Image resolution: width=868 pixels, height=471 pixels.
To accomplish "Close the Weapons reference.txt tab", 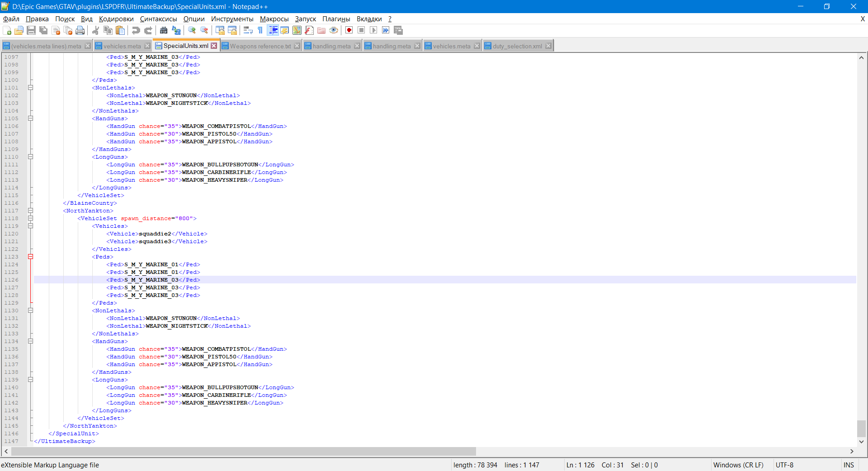I will click(x=297, y=46).
